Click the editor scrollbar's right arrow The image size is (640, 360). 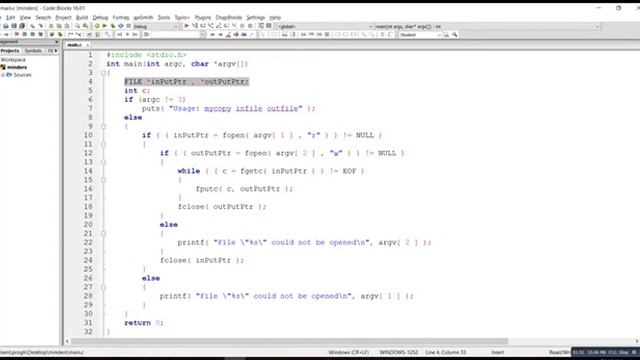[637, 341]
